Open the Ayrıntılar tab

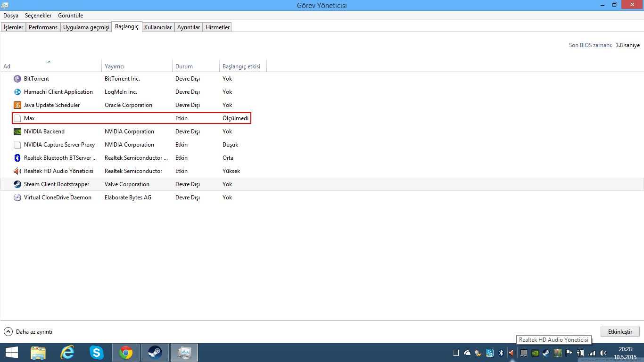pyautogui.click(x=189, y=27)
